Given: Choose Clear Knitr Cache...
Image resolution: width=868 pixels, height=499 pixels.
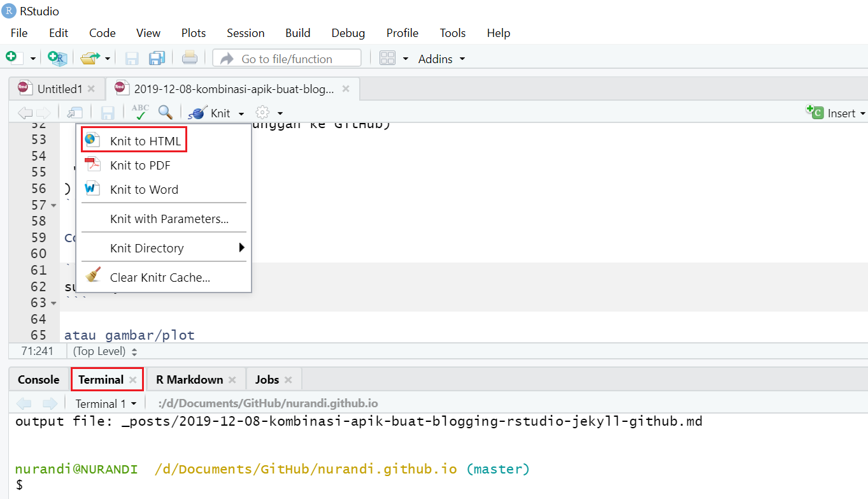Looking at the screenshot, I should 160,277.
